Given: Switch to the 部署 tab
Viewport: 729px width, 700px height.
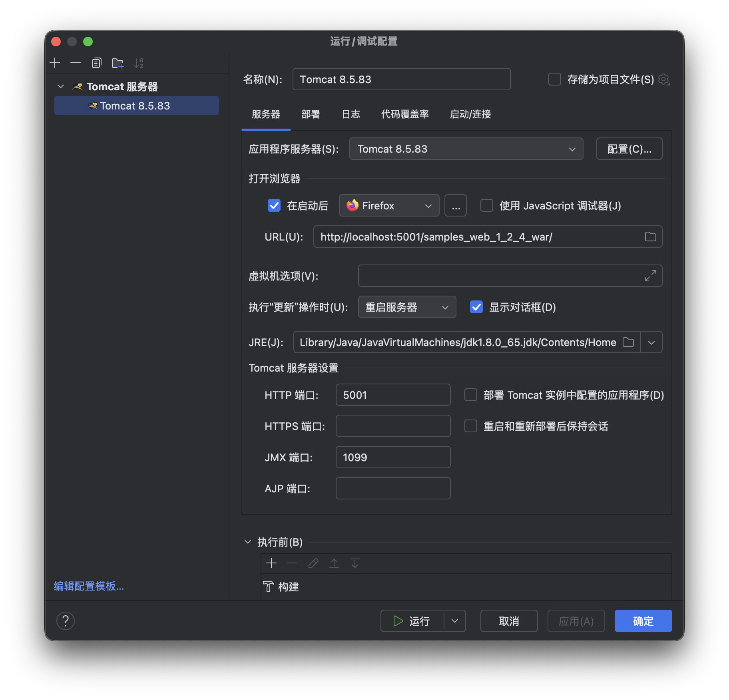Looking at the screenshot, I should [311, 115].
